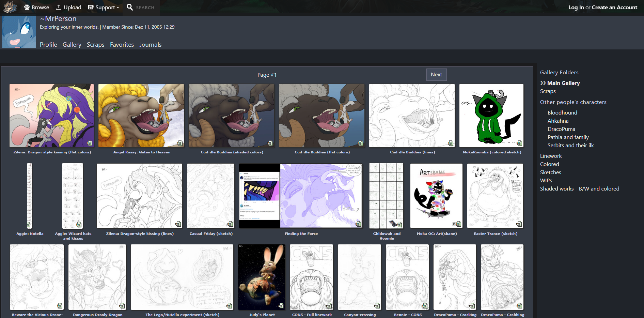The height and width of the screenshot is (318, 644).
Task: Click the rating icon on Casual Friday thumbnail
Action: (x=230, y=224)
